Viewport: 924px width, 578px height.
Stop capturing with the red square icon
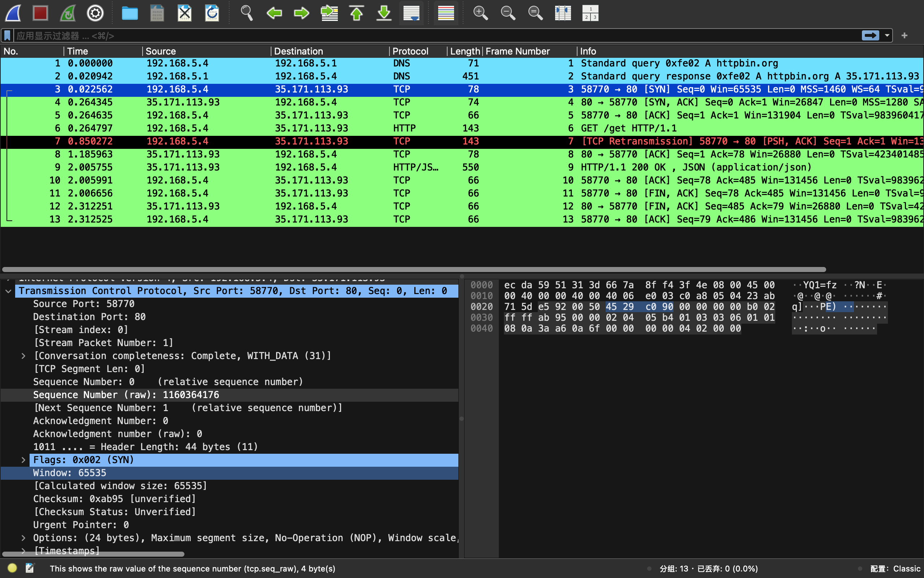(x=40, y=13)
